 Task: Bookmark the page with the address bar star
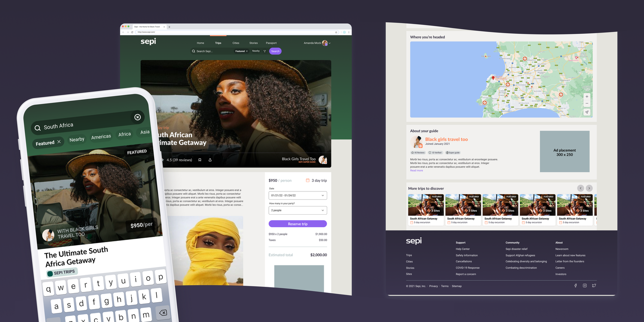336,32
